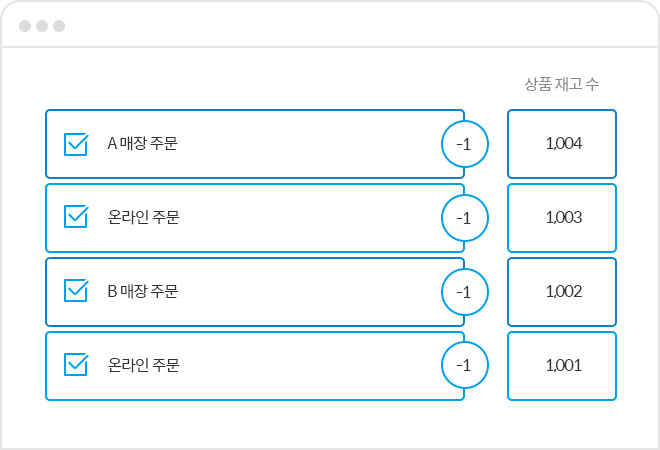Click the 1,003 stock count box
The image size is (660, 450).
[x=562, y=218]
